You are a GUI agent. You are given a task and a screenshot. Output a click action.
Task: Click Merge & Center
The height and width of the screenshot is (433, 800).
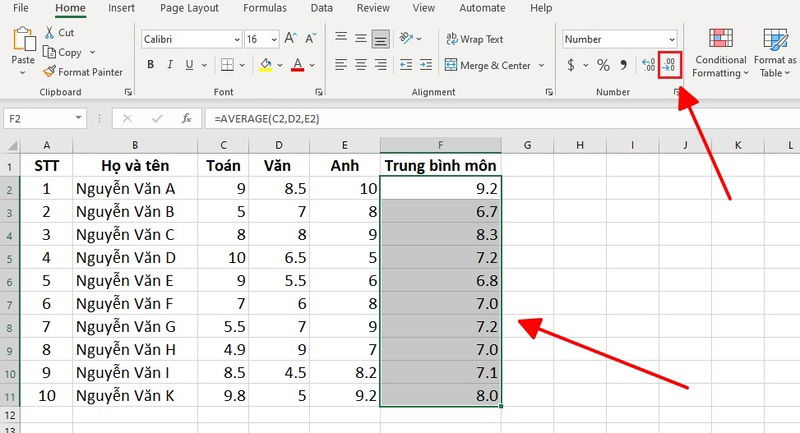(488, 65)
